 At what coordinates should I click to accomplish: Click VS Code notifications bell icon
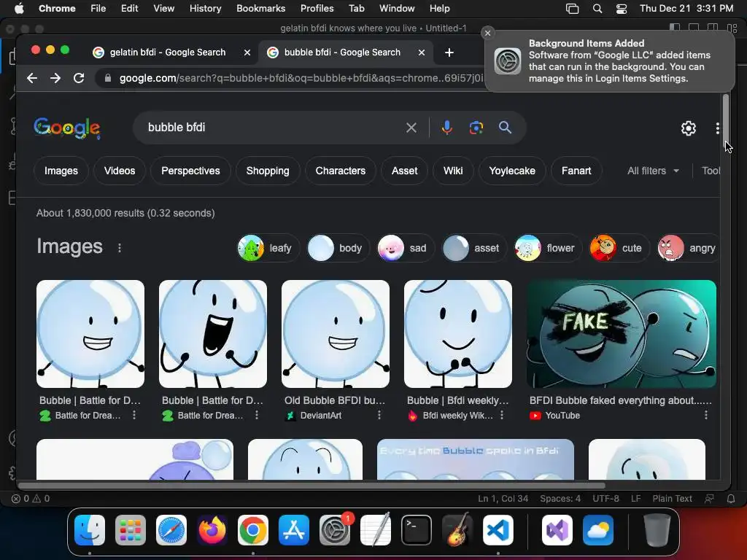click(731, 499)
